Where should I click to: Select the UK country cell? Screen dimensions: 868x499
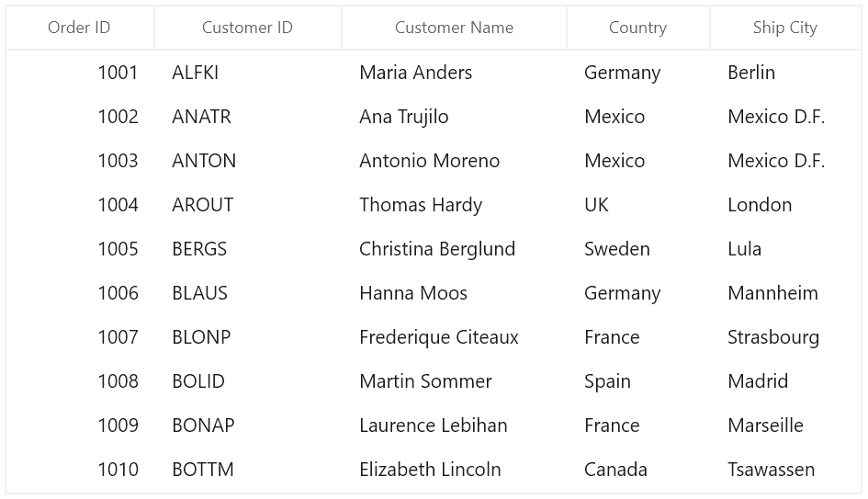tap(637, 205)
